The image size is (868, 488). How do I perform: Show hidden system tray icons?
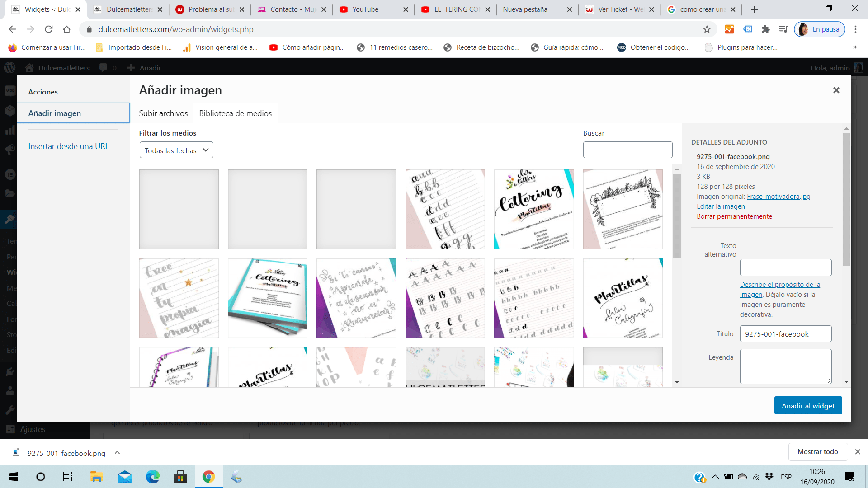715,477
